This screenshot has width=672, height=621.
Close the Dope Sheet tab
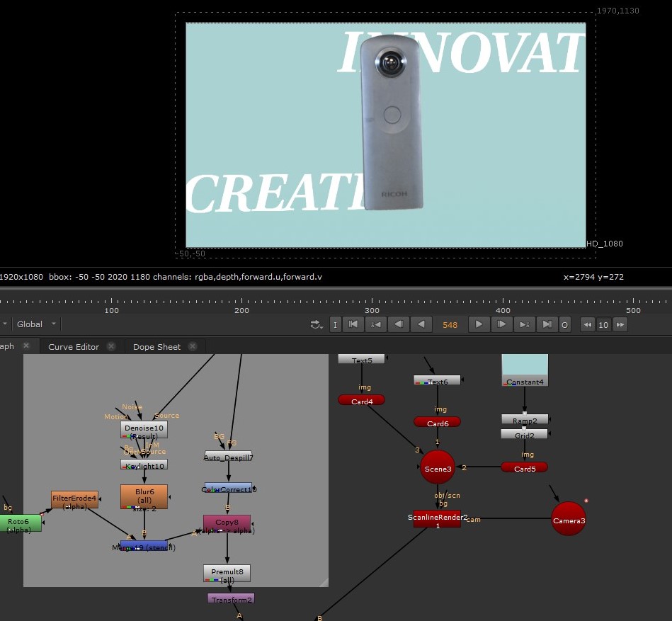[x=193, y=346]
